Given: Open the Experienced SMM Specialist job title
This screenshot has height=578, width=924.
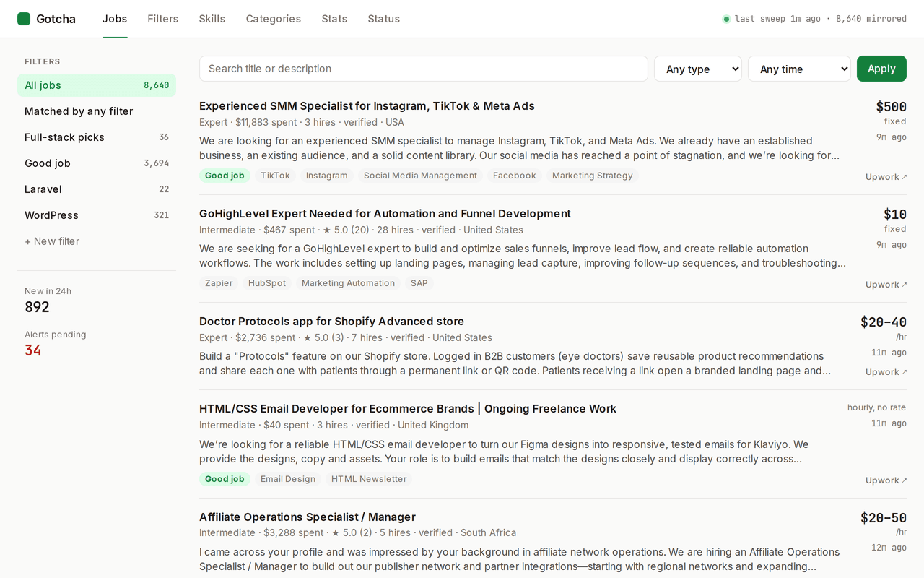Looking at the screenshot, I should 367,106.
